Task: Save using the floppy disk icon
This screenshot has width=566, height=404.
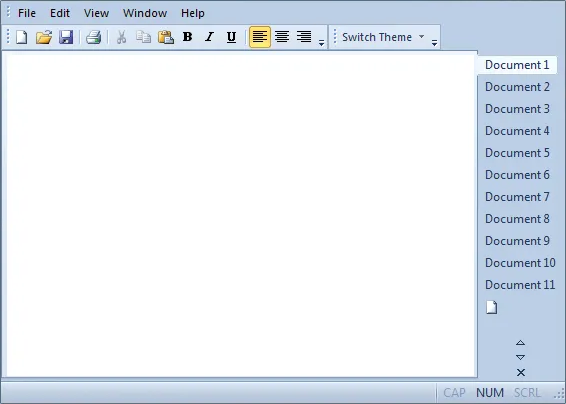Action: point(66,37)
